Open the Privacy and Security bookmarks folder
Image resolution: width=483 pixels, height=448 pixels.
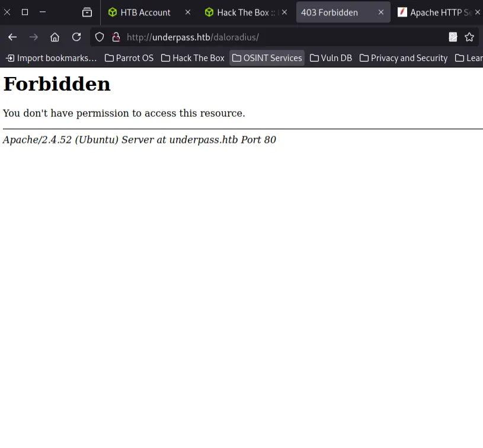[403, 58]
